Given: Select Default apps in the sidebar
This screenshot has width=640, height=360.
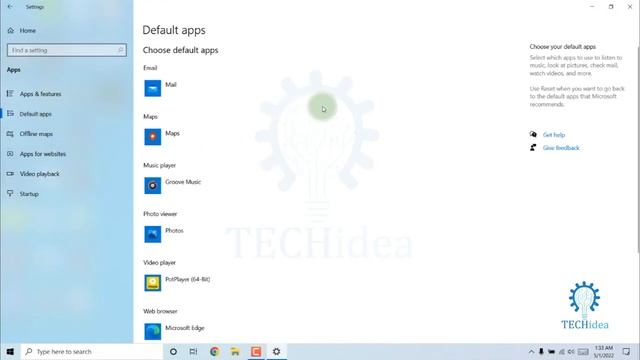Looking at the screenshot, I should tap(36, 114).
